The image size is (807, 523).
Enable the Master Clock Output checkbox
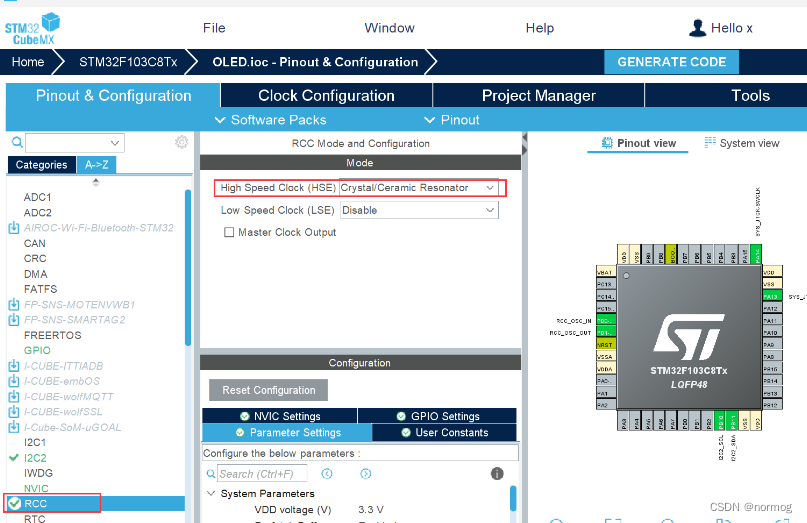(x=229, y=232)
